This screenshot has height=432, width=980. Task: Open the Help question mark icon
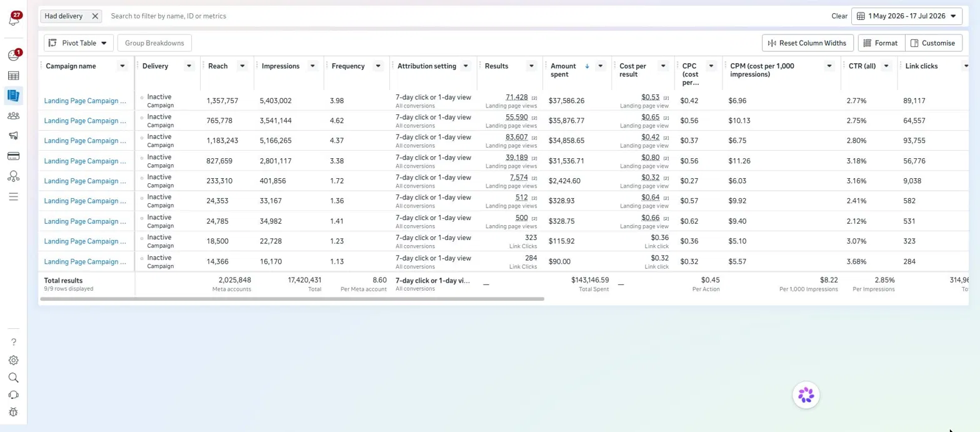click(14, 342)
